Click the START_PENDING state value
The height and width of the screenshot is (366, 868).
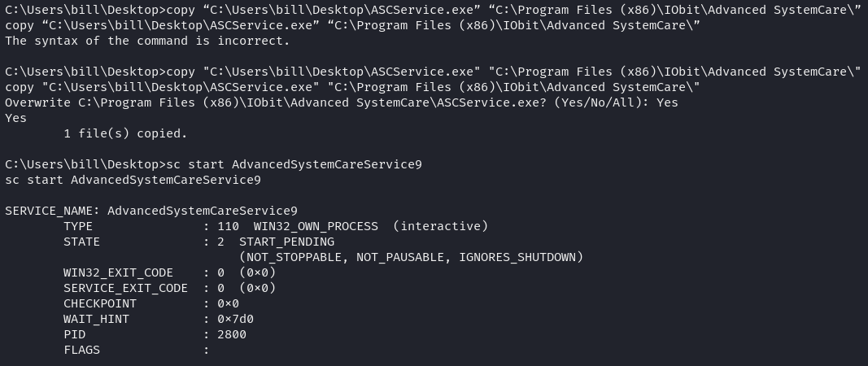point(286,242)
